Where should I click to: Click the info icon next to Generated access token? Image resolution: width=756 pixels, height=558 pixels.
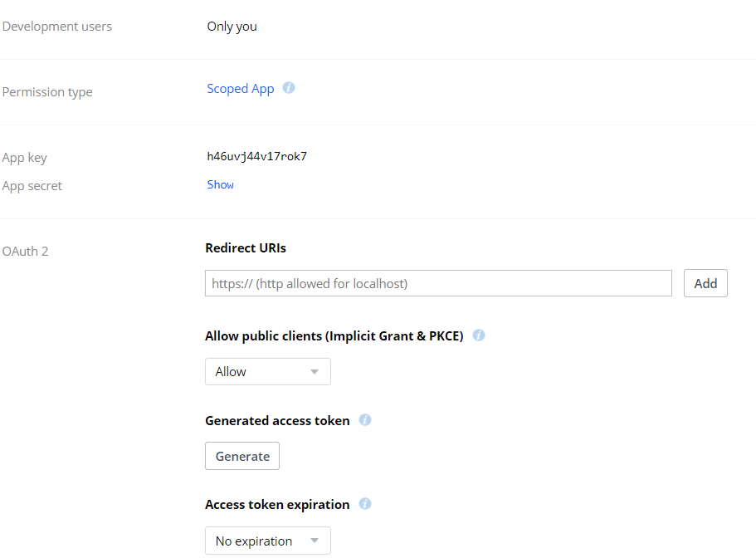pyautogui.click(x=364, y=420)
